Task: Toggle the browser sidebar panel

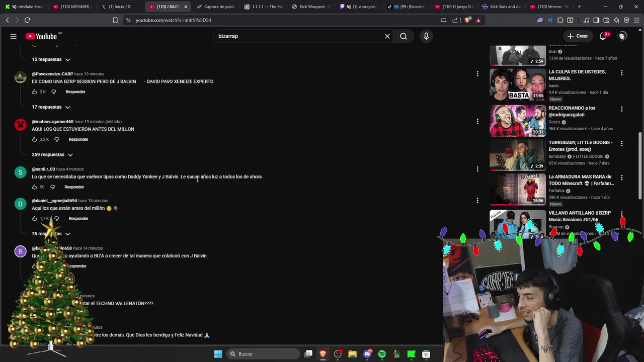Action: click(x=596, y=20)
